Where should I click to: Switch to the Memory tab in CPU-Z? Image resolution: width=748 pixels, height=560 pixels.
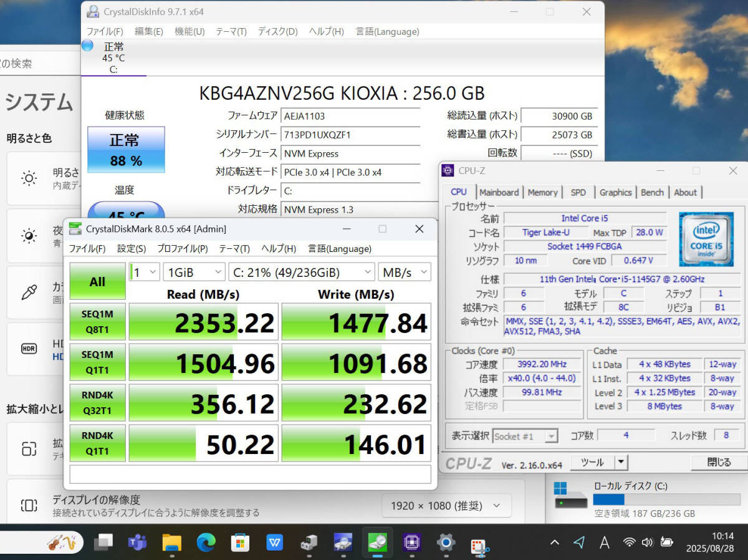[542, 193]
